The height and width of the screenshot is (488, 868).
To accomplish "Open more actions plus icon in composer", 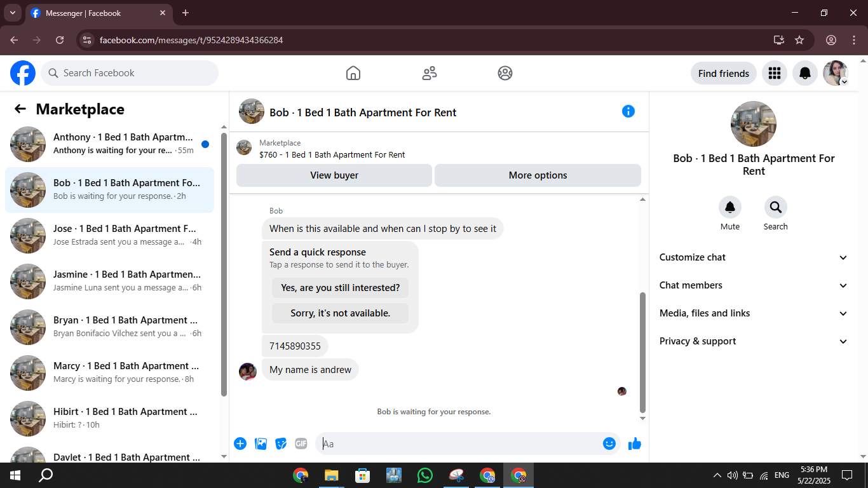I will click(240, 444).
